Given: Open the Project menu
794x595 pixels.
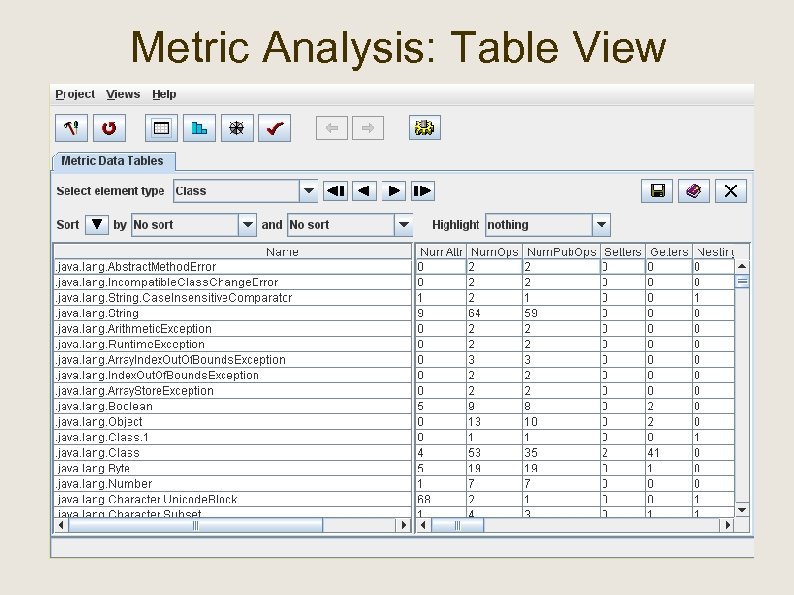Looking at the screenshot, I should pyautogui.click(x=75, y=94).
